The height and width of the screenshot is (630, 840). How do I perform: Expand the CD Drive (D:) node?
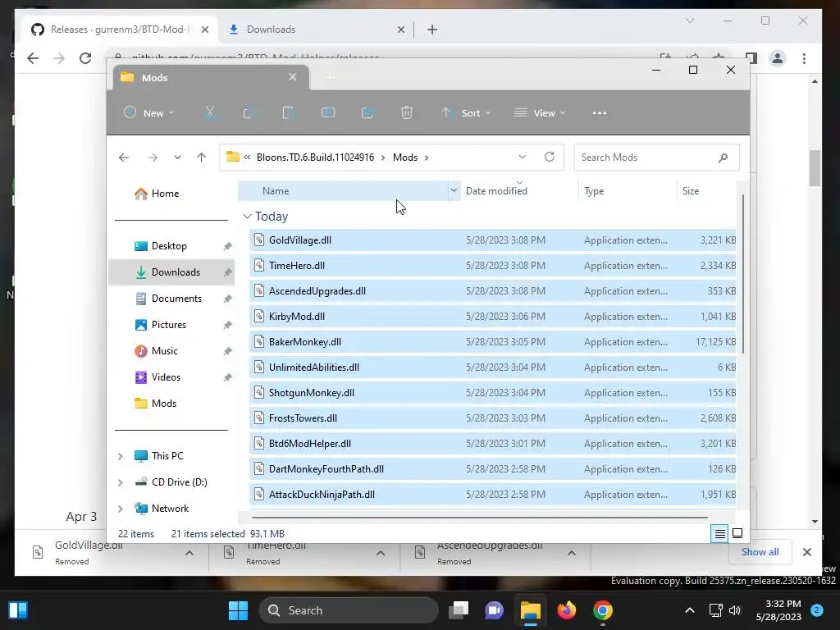tap(121, 482)
